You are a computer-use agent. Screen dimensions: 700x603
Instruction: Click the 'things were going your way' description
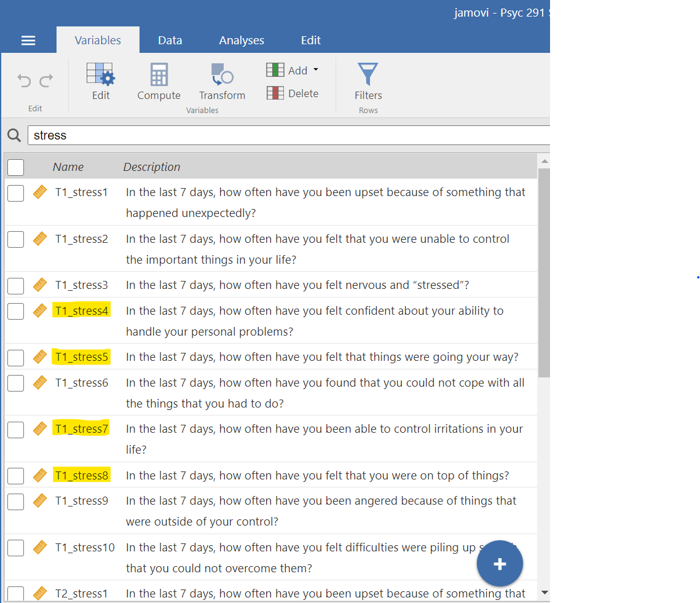click(322, 357)
